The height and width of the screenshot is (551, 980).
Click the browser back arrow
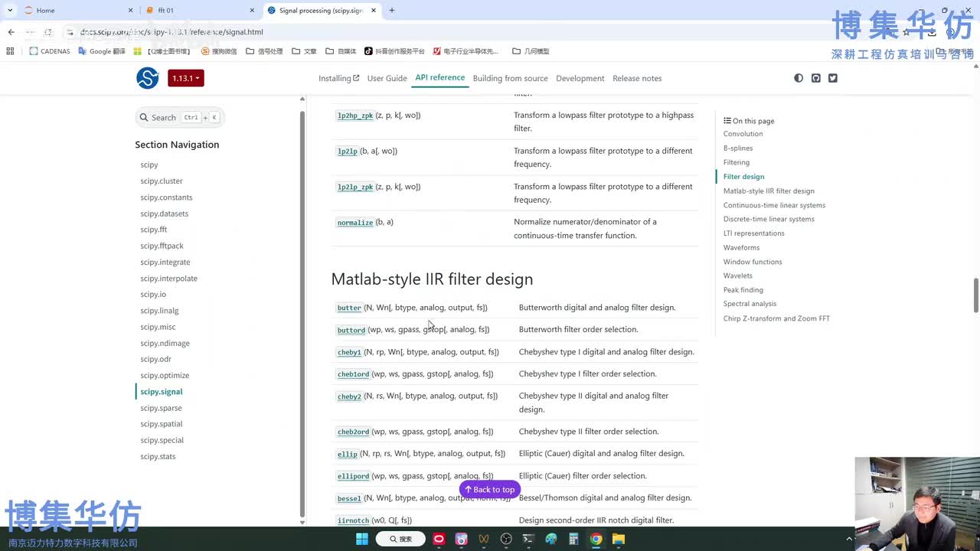(11, 32)
